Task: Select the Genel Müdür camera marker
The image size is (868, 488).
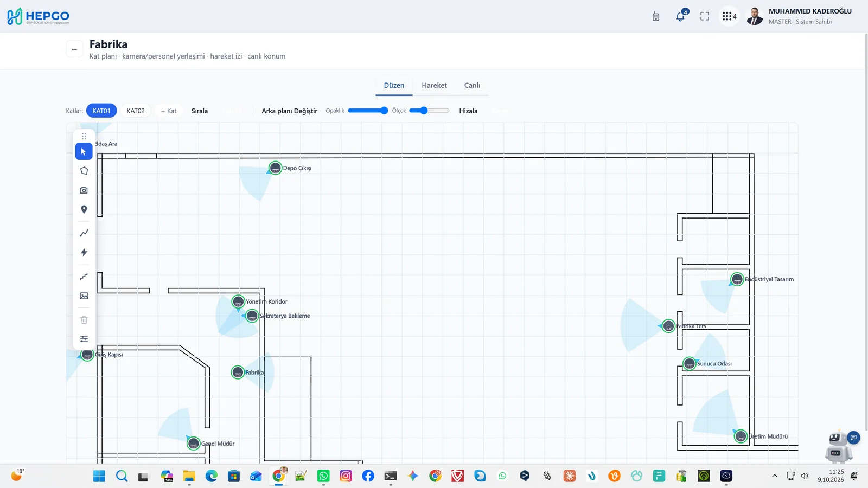Action: [193, 444]
